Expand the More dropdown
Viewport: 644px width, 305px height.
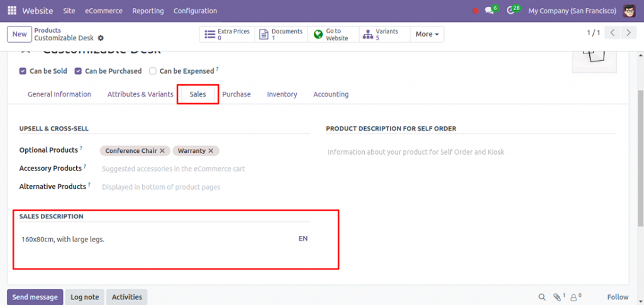427,35
